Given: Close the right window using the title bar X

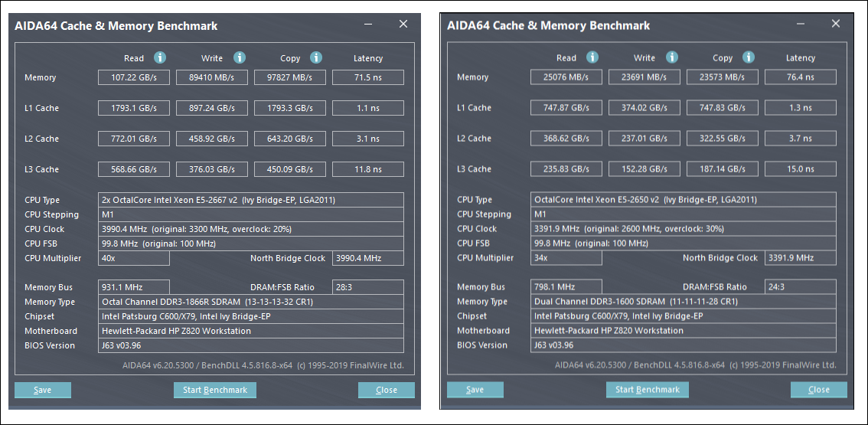Looking at the screenshot, I should coord(836,25).
